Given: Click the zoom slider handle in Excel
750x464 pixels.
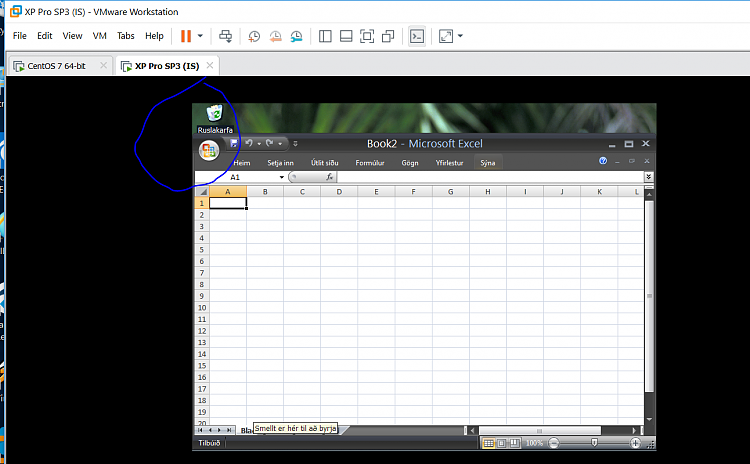Looking at the screenshot, I should [594, 443].
